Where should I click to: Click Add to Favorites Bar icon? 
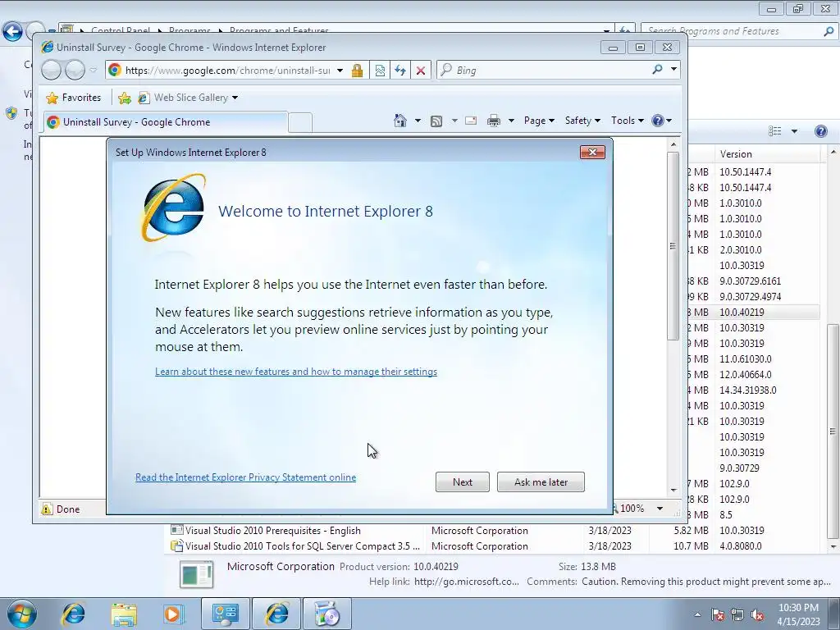[x=125, y=98]
